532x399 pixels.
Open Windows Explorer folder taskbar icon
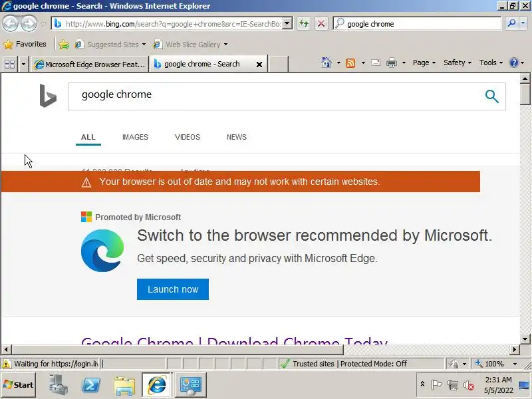124,385
